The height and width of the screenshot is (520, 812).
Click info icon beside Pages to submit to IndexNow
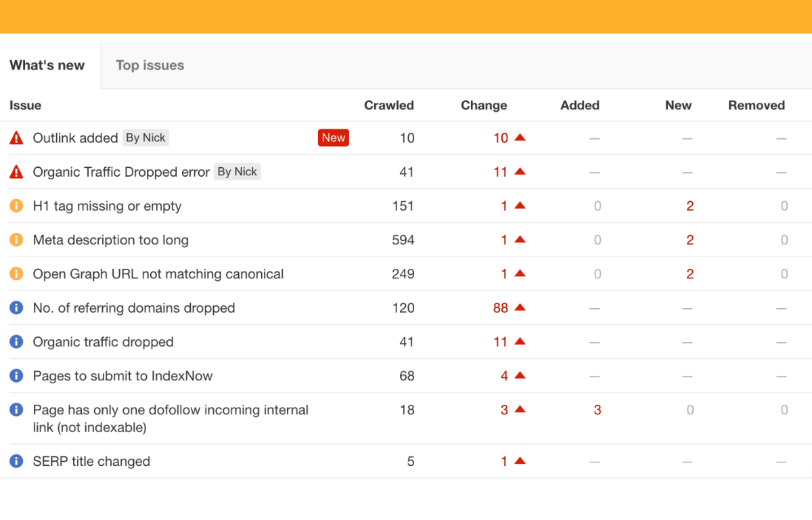point(16,376)
